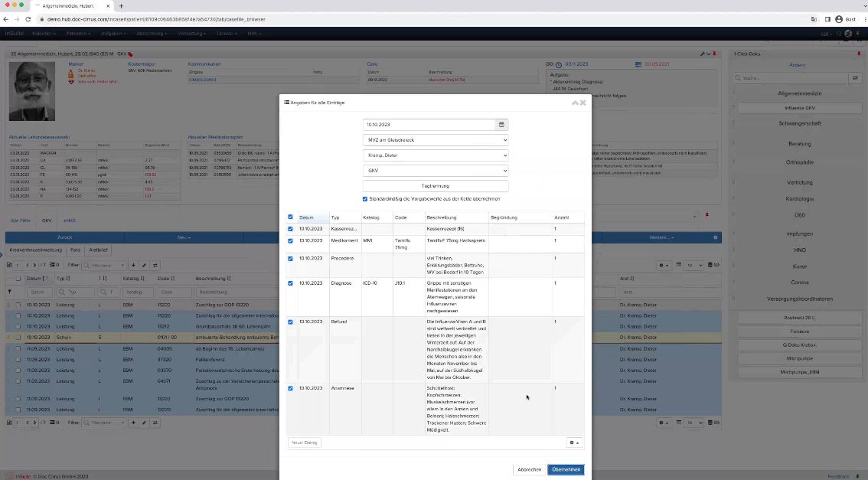Click the Abbrechen button
The height and width of the screenshot is (480, 868).
529,469
